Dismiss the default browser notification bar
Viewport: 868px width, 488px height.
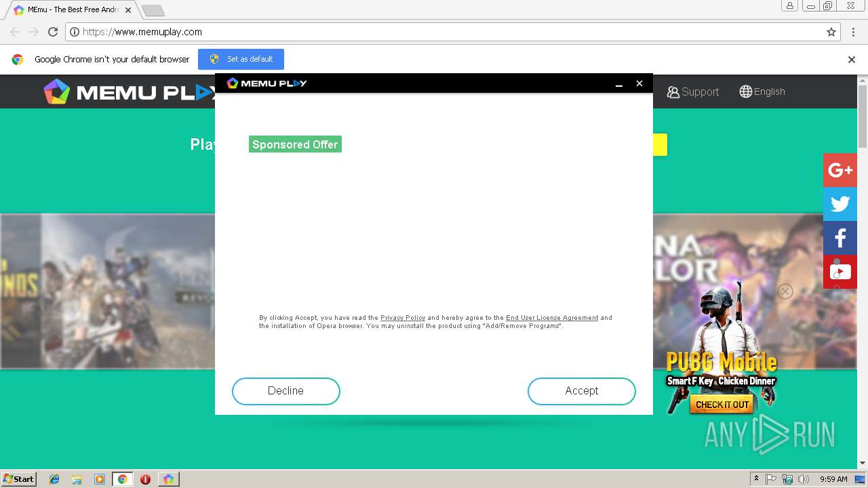(x=852, y=60)
